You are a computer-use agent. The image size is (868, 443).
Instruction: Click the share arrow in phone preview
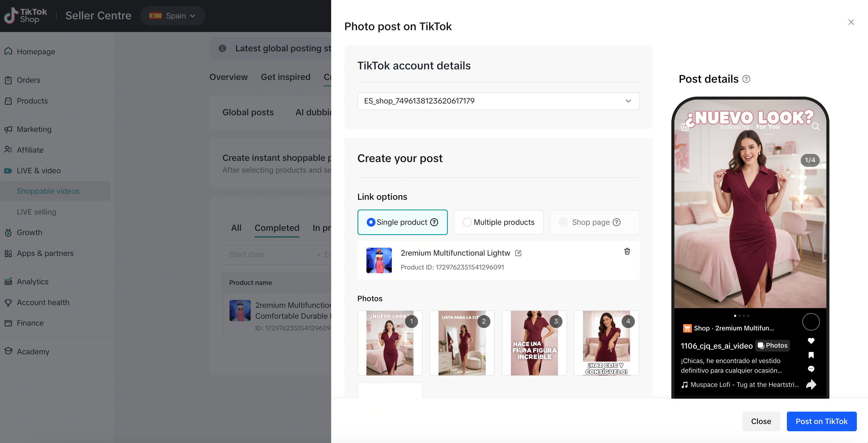[x=811, y=384]
